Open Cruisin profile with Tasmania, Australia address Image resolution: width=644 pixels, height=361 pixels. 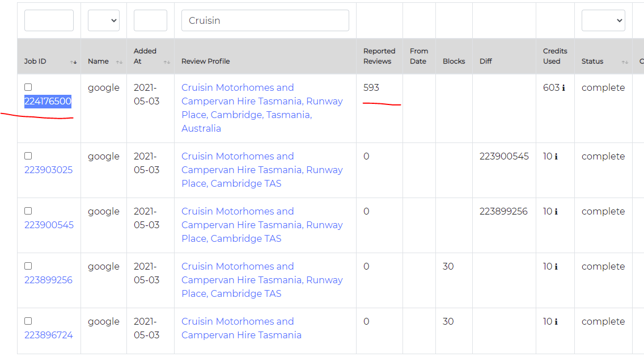pos(262,108)
